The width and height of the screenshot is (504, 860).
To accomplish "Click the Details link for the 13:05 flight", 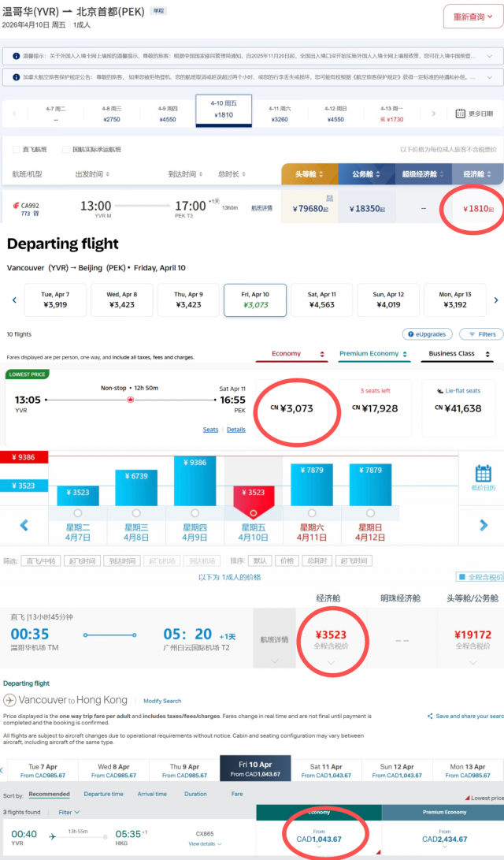I will 236,430.
